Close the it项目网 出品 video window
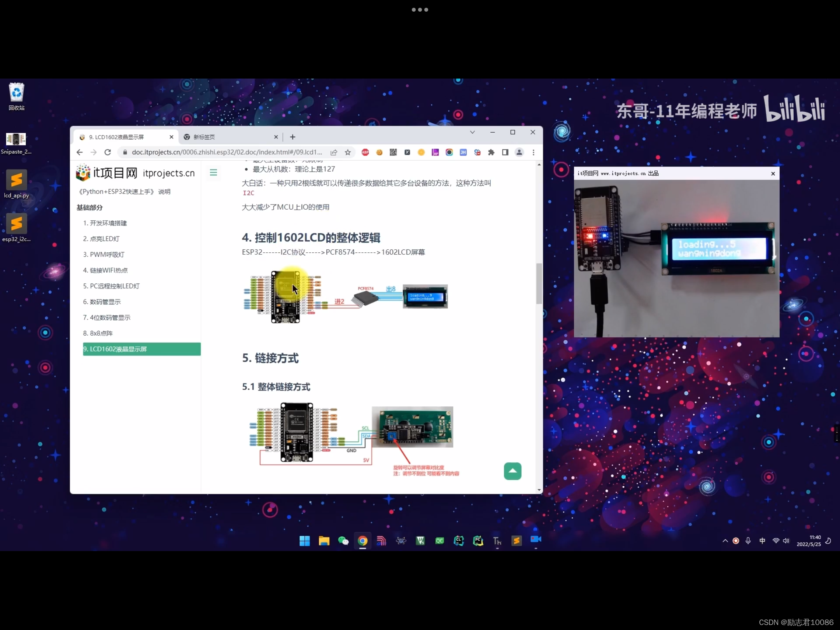 pos(773,174)
